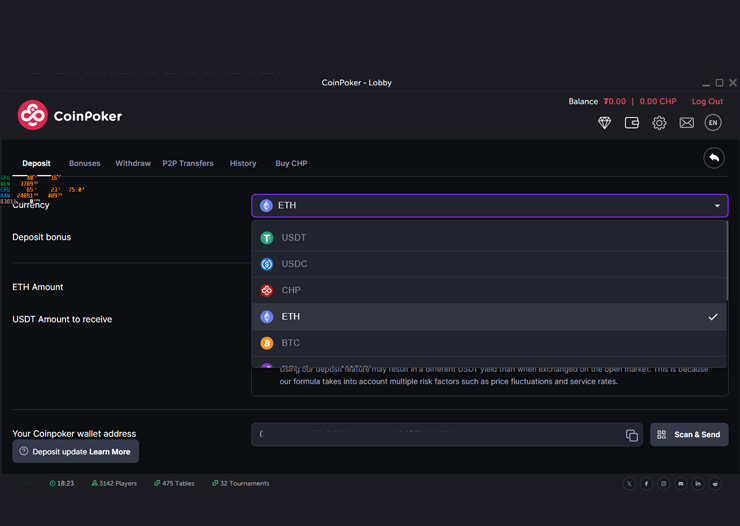Click the ETH coin icon in the list row

pyautogui.click(x=267, y=317)
